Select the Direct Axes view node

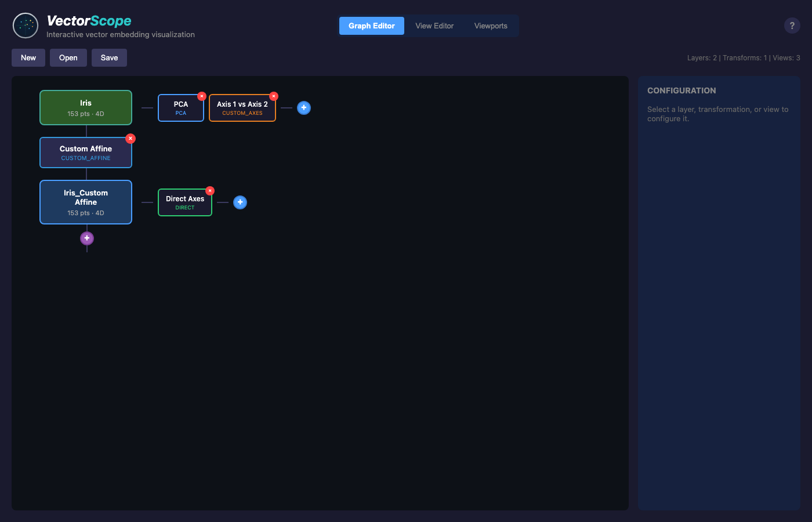[184, 203]
